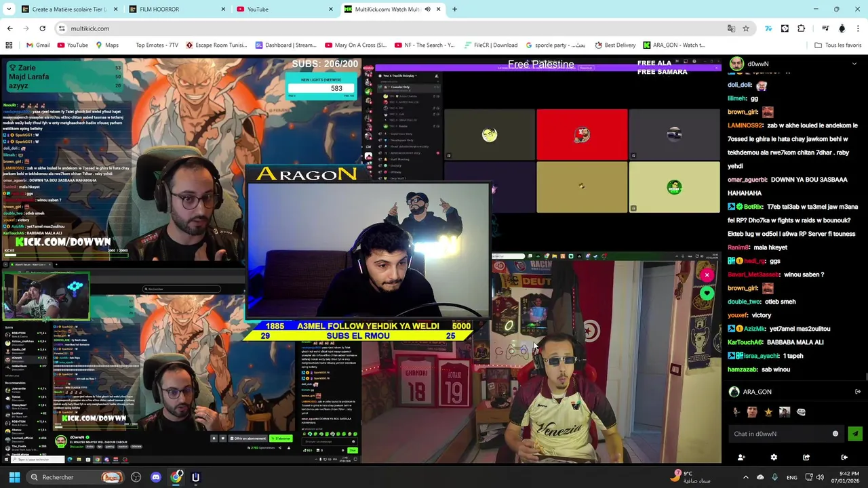Open the Chrome three-dot menu
The height and width of the screenshot is (488, 868).
coord(858,28)
